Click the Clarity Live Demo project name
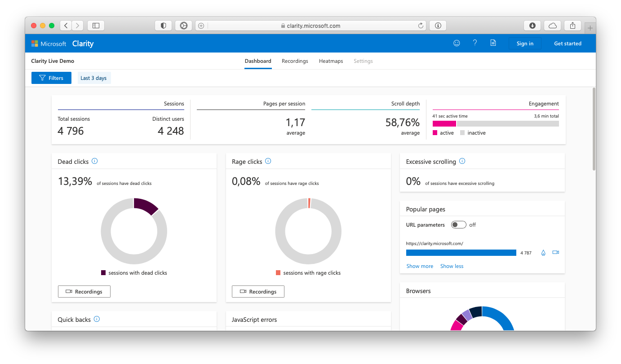Screen dimensions: 621x364 53,61
